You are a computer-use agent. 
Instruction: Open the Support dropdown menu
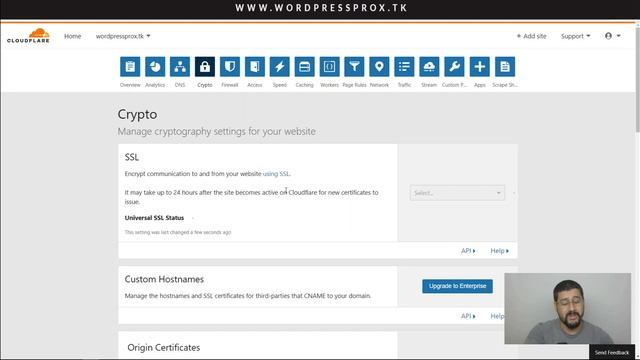click(x=575, y=36)
